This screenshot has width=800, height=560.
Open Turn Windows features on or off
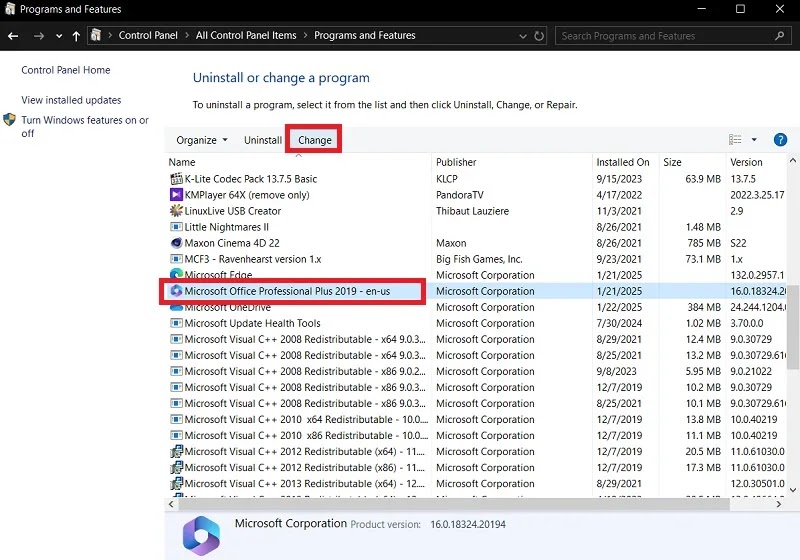85,126
